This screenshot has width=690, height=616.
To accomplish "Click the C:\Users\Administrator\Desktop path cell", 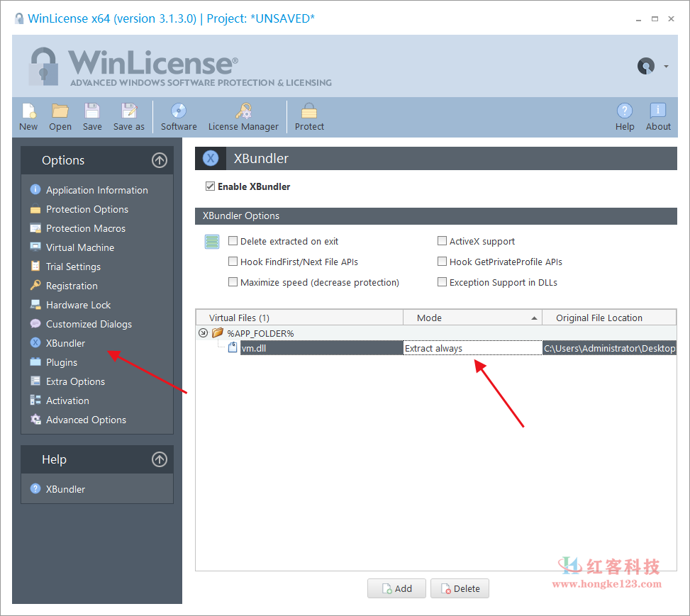I will (x=609, y=348).
